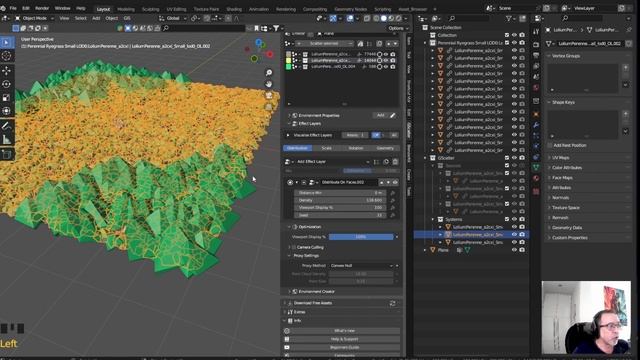Click the Density value field
640x360 pixels.
pos(340,200)
